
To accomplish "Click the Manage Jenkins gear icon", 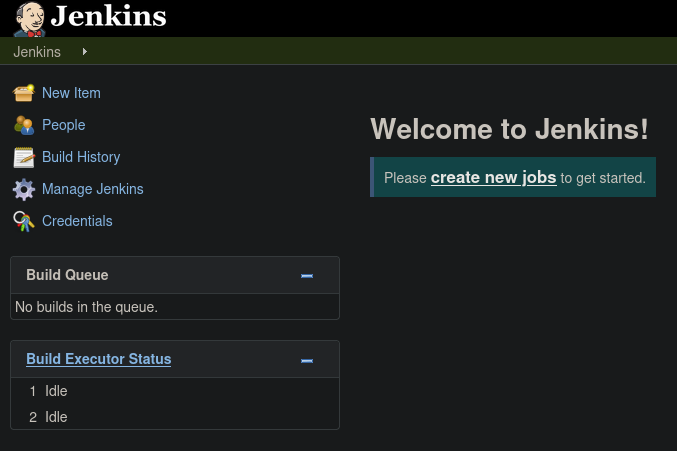I will coord(24,189).
